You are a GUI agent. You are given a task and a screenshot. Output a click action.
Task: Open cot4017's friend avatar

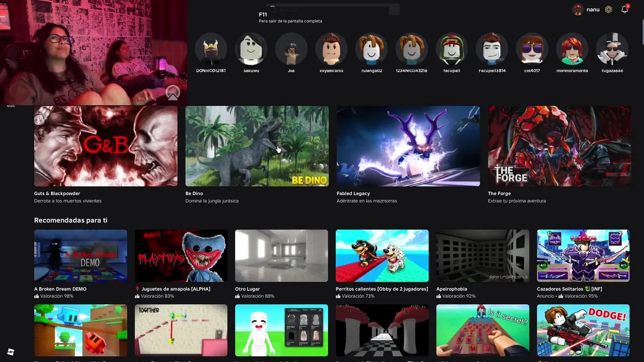point(532,49)
